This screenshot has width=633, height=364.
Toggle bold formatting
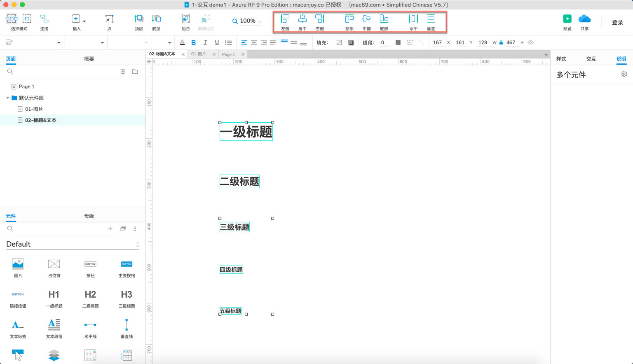pyautogui.click(x=194, y=42)
